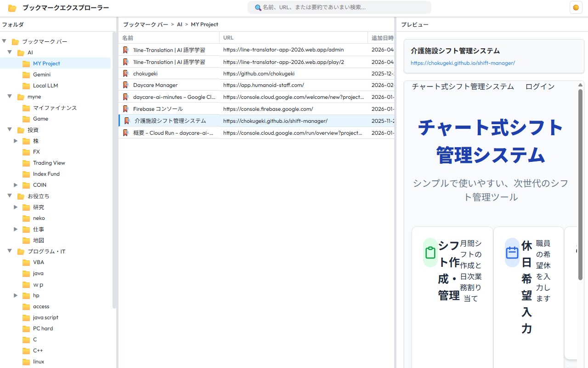Open the Trading View folder icon
The height and width of the screenshot is (368, 588).
click(26, 163)
